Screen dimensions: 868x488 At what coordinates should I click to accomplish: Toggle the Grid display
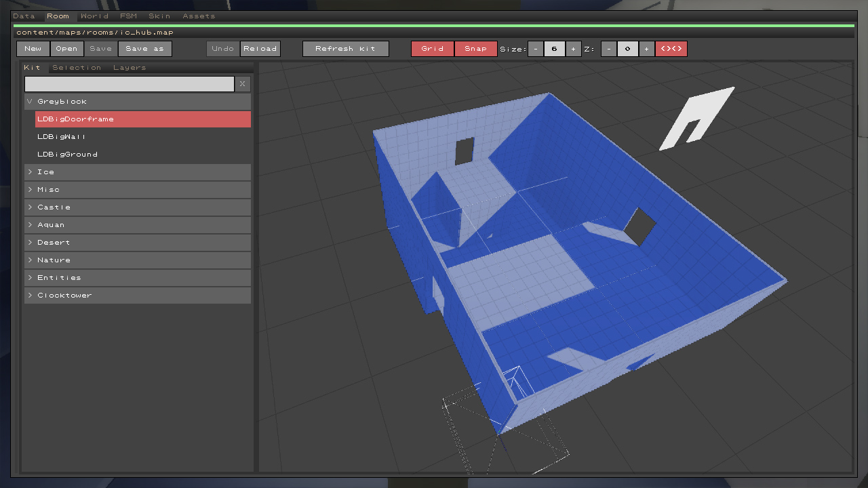coord(433,49)
